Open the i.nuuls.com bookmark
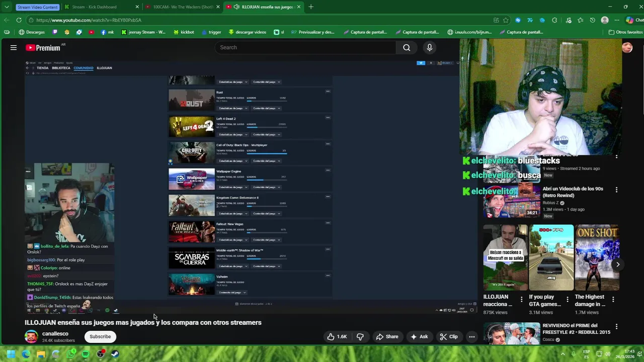The height and width of the screenshot is (362, 644). (469, 32)
